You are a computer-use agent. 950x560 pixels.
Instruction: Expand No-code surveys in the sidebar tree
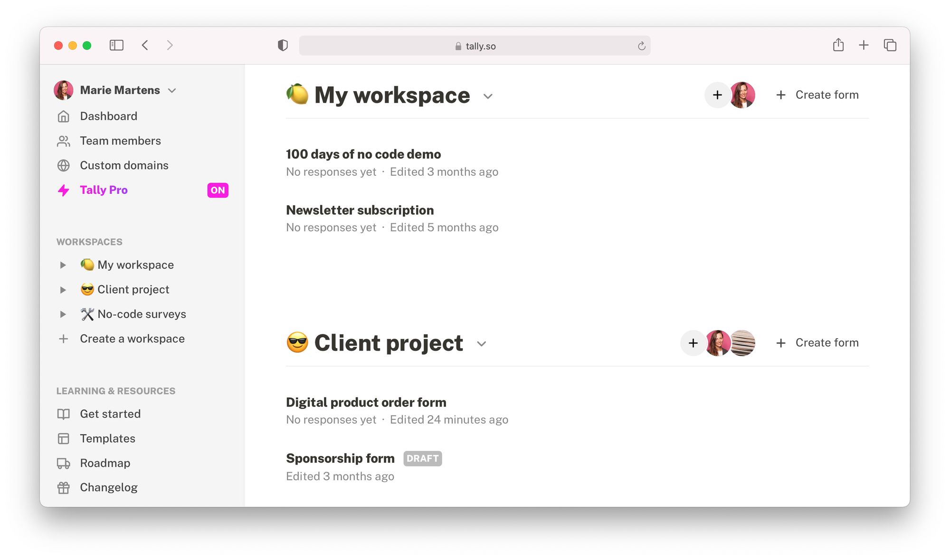tap(63, 314)
